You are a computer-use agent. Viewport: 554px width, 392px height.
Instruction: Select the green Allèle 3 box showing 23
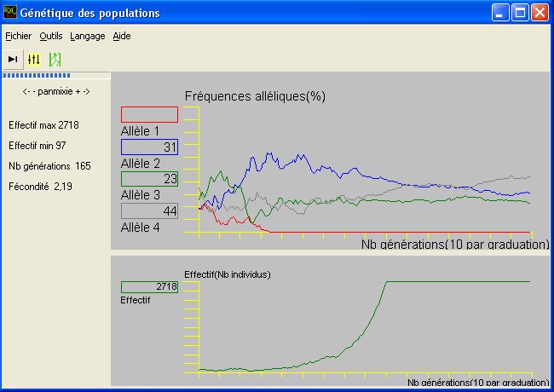tap(149, 179)
